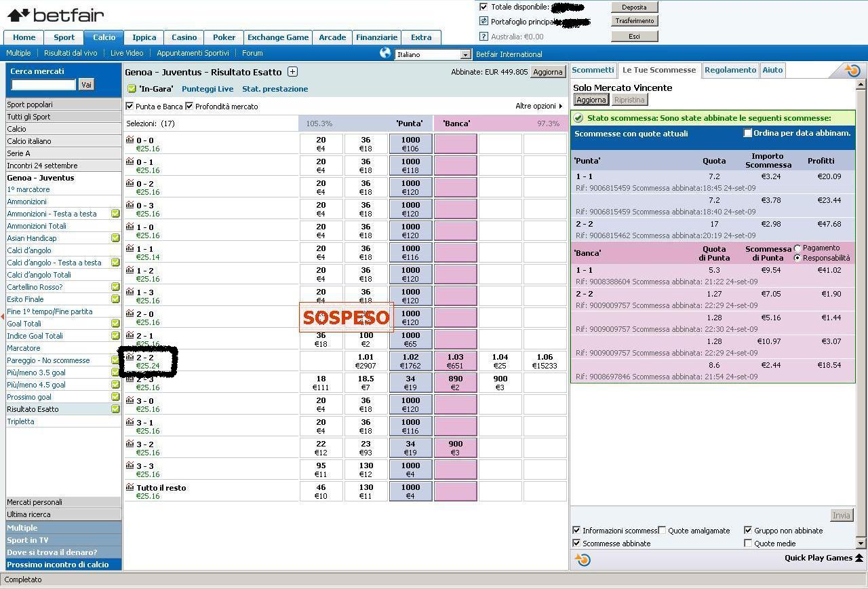Click the help icon next to Australia balance
The image size is (868, 589).
coord(484,37)
